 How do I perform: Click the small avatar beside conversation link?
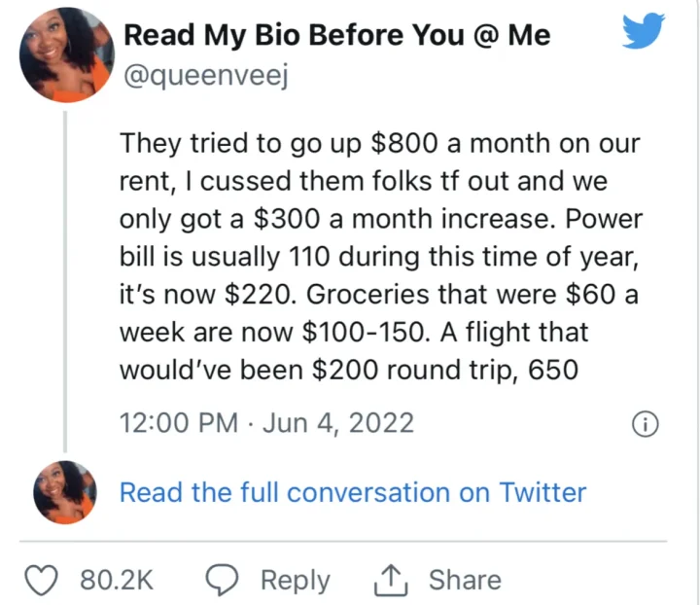point(63,492)
